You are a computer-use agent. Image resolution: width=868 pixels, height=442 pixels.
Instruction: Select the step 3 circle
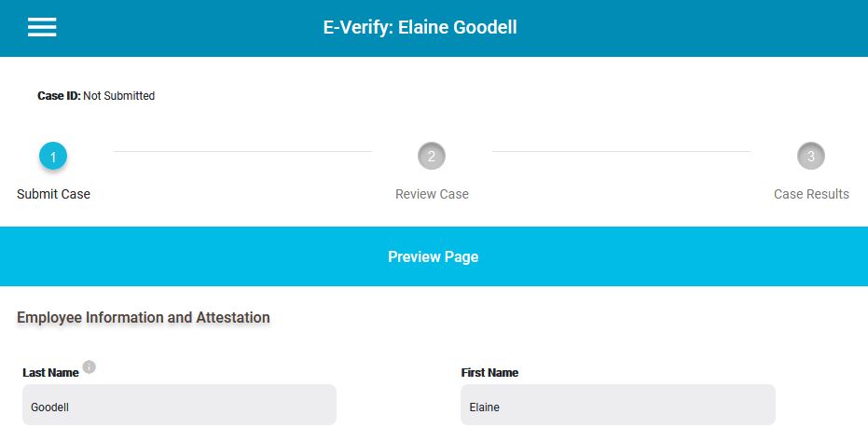tap(811, 157)
